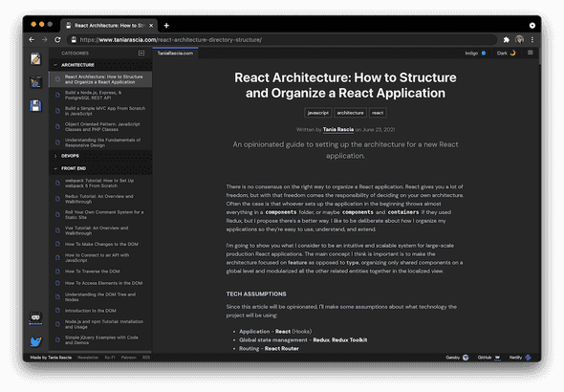Viewport: 564px width, 392px height.
Task: Click the floppy disk icon in sidebar
Action: pos(35,106)
